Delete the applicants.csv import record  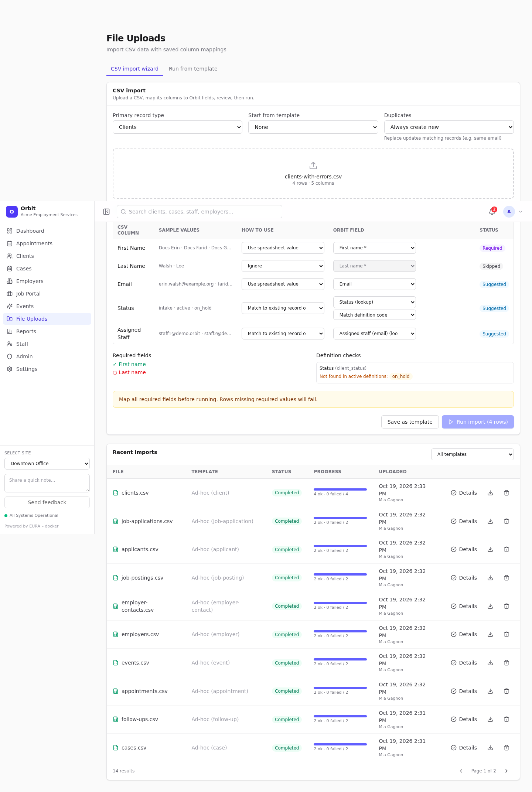507,549
